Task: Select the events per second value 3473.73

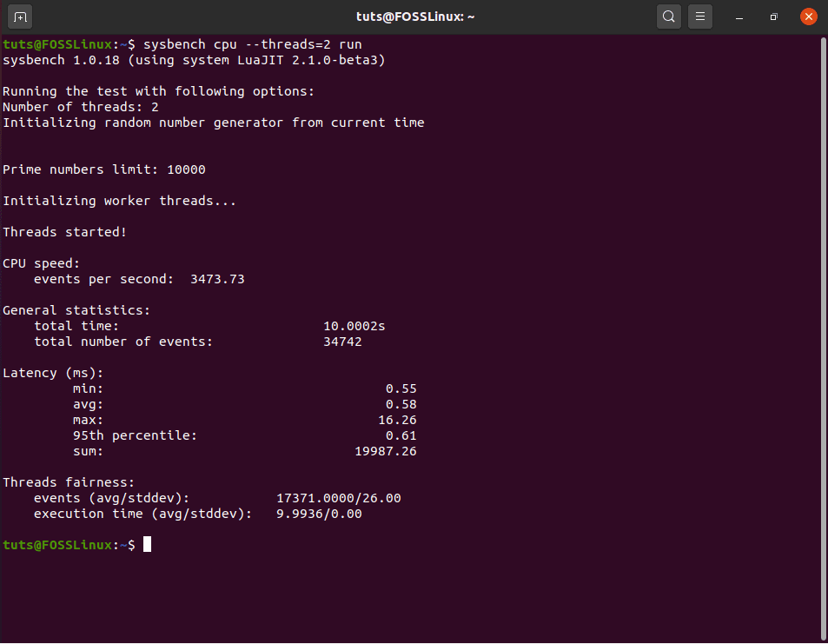Action: pos(218,278)
